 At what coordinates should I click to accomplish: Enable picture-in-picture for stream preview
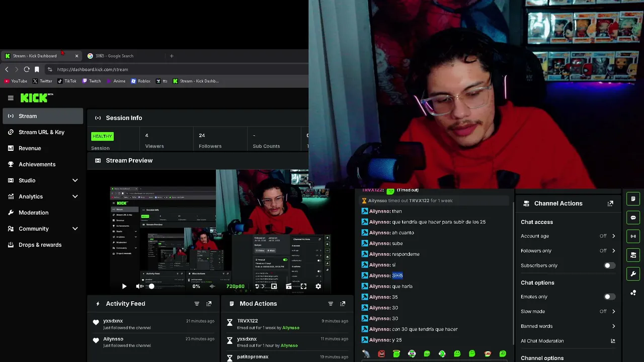pyautogui.click(x=274, y=287)
